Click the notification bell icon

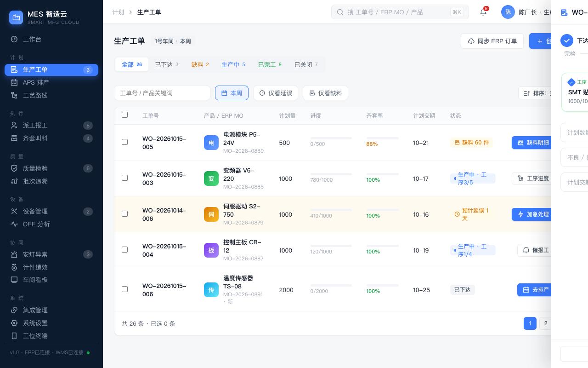pos(483,12)
